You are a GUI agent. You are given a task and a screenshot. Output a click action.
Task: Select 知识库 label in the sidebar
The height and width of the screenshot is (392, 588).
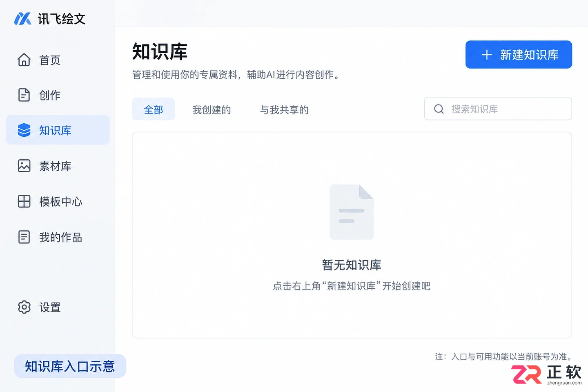point(55,131)
